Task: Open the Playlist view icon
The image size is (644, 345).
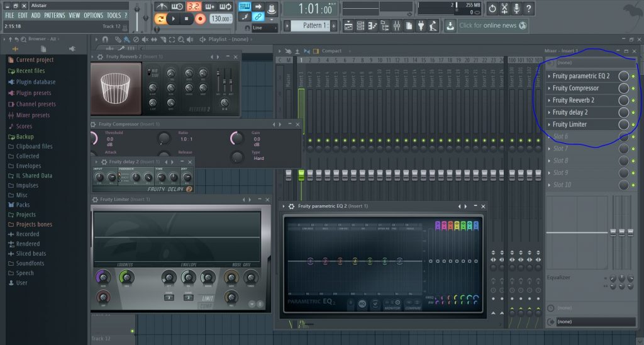Action: (x=348, y=26)
